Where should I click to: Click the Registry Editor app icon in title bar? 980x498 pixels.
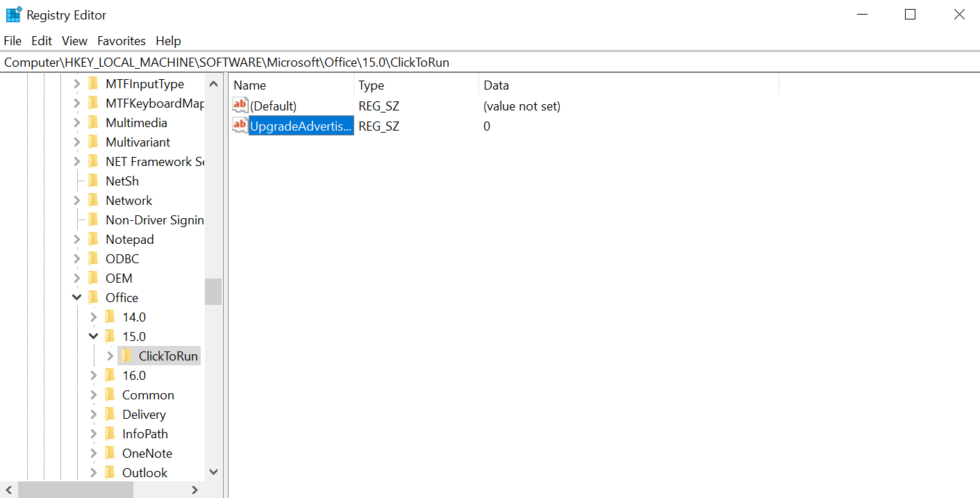coord(14,14)
